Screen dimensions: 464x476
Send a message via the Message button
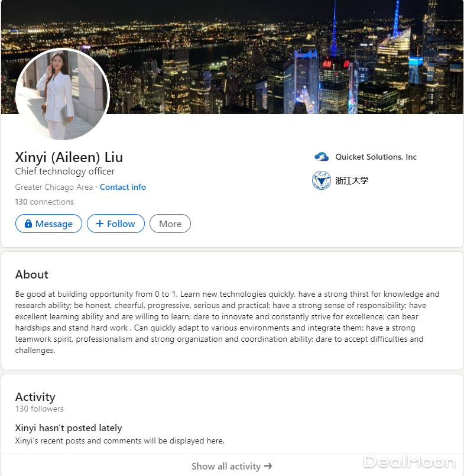(x=48, y=224)
